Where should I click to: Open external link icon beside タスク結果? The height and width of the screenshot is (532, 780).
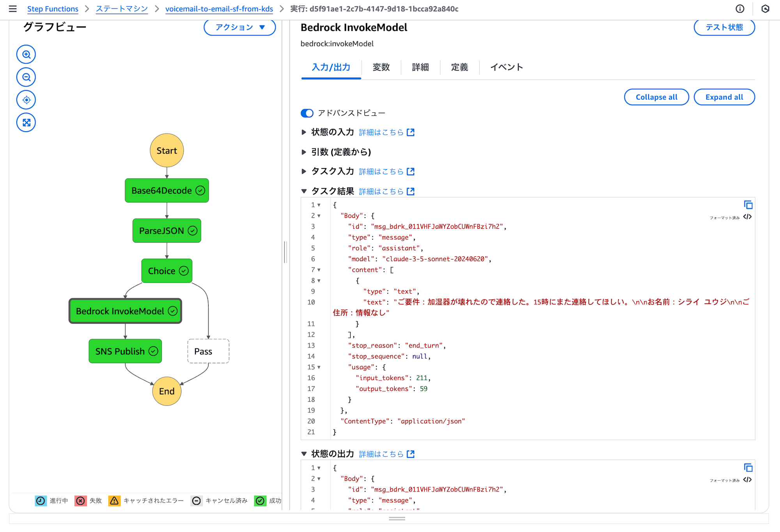tap(410, 191)
